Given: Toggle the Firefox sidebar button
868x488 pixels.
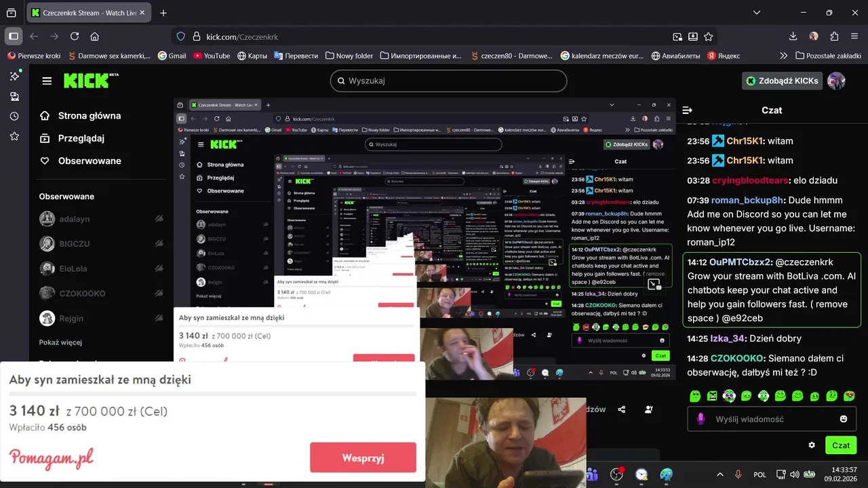Looking at the screenshot, I should [x=14, y=37].
